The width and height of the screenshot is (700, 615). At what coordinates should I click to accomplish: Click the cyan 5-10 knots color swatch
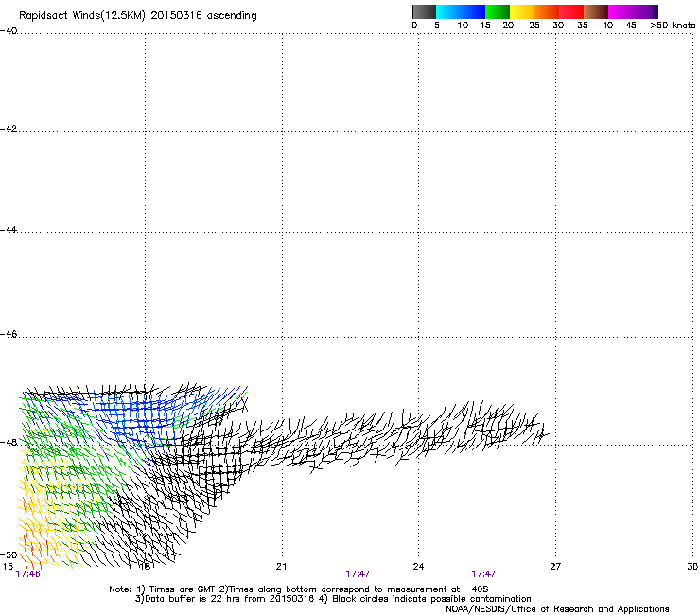(x=448, y=11)
